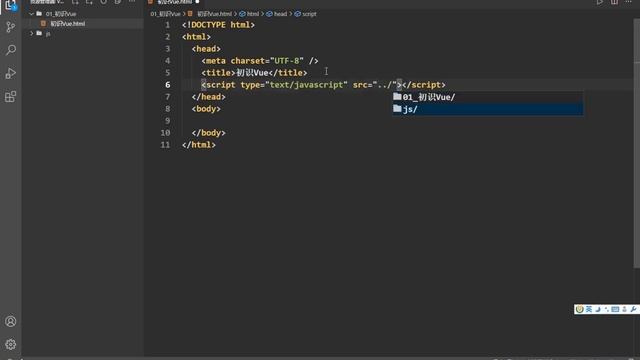640x360 pixels.
Task: Choose 01_初识Vue/ from path suggestions
Action: coord(487,97)
